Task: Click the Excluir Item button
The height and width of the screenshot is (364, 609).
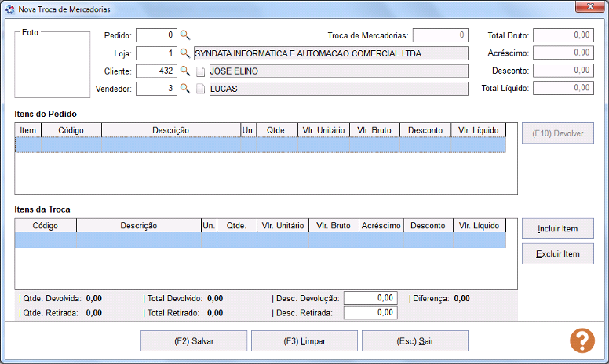Action: pyautogui.click(x=558, y=254)
